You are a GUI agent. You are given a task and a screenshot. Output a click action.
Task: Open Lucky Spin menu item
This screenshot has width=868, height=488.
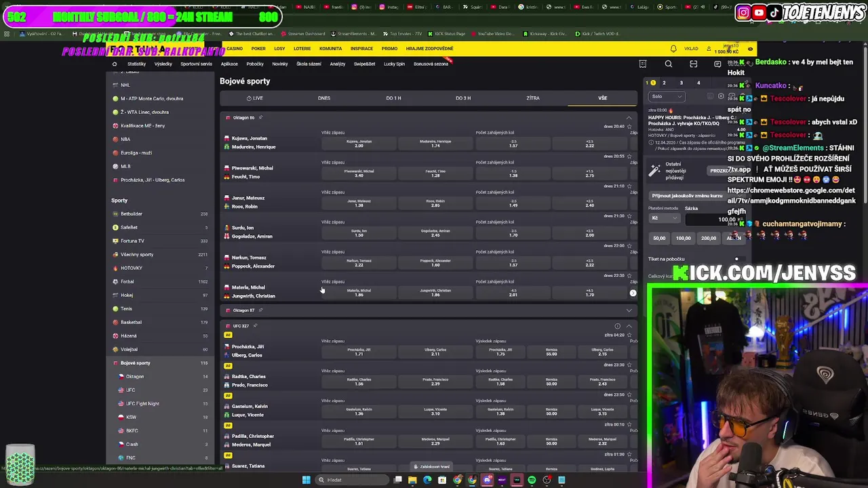pos(394,64)
